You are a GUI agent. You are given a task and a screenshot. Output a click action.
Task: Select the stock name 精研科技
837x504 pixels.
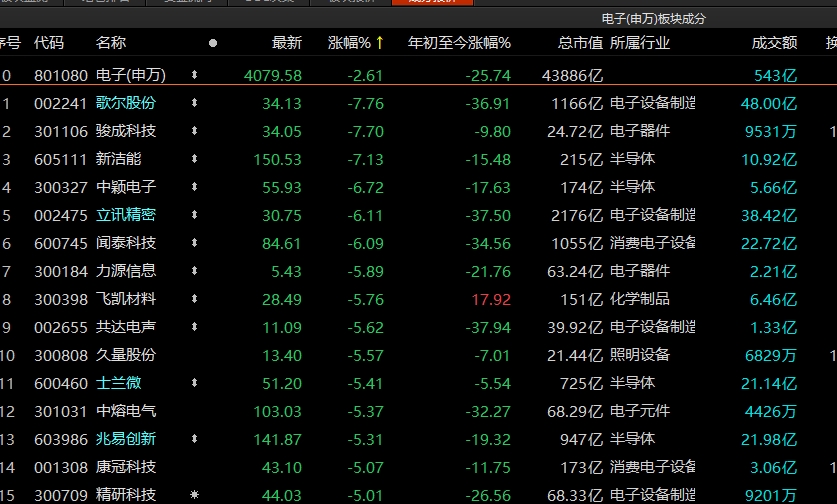(x=125, y=495)
